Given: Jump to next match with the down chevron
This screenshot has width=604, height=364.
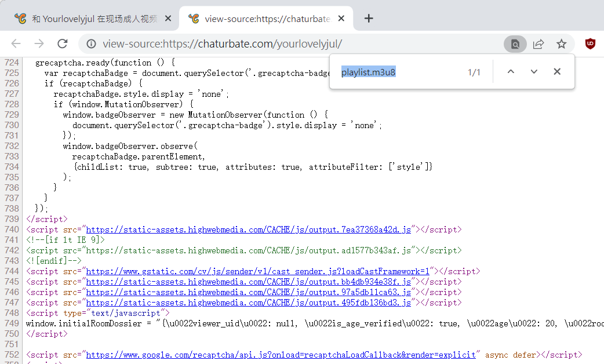Looking at the screenshot, I should click(533, 71).
